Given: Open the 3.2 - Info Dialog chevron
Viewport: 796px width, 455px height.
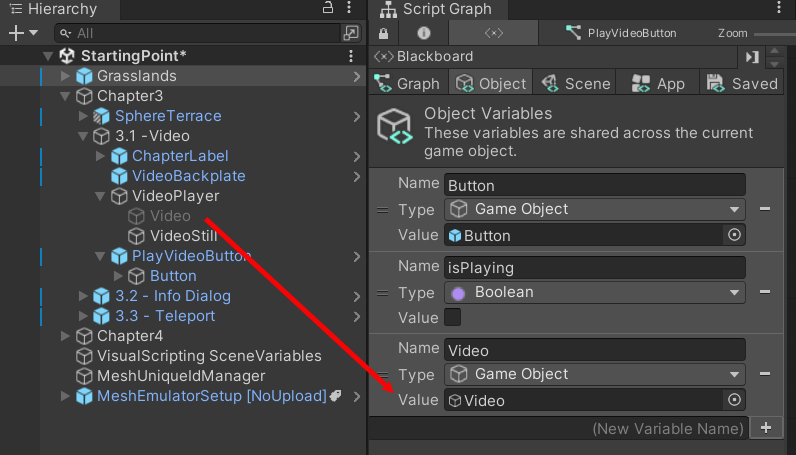Looking at the screenshot, I should pos(357,296).
